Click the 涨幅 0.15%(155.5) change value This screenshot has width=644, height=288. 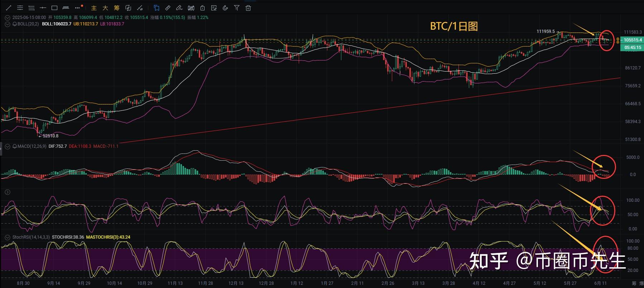click(x=168, y=18)
